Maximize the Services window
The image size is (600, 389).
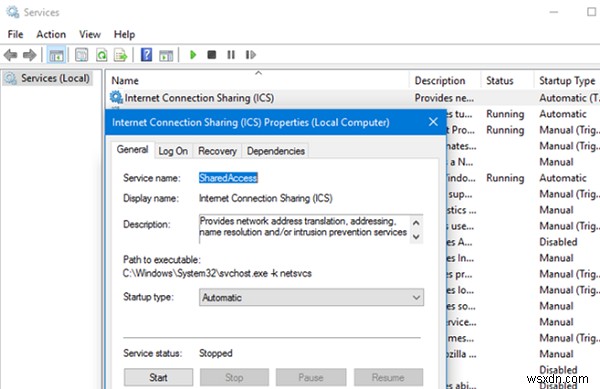tap(592, 12)
